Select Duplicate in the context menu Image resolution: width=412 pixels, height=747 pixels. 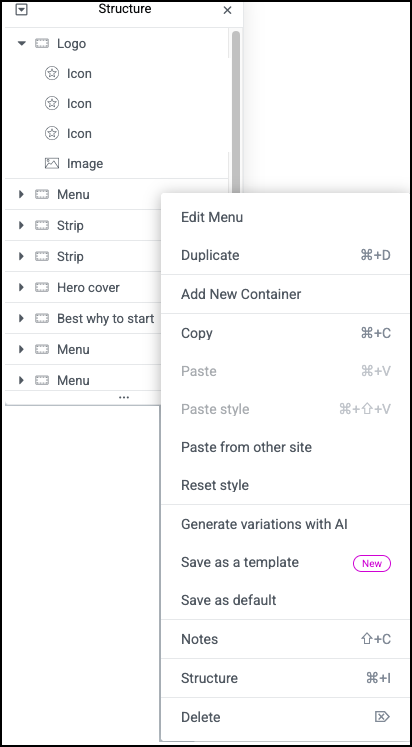click(x=210, y=255)
